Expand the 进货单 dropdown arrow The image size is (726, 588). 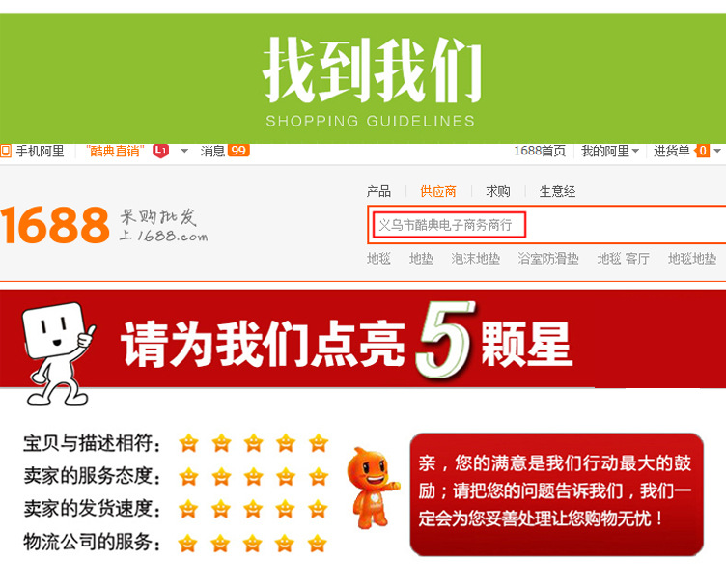tap(717, 151)
